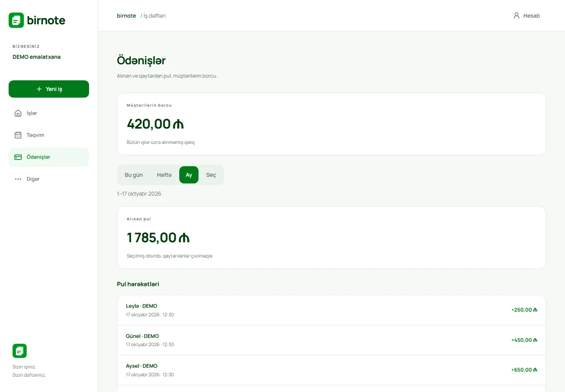Screen dimensions: 565x392
Task: Click the plus icon on Yeni iş
Action: point(39,89)
